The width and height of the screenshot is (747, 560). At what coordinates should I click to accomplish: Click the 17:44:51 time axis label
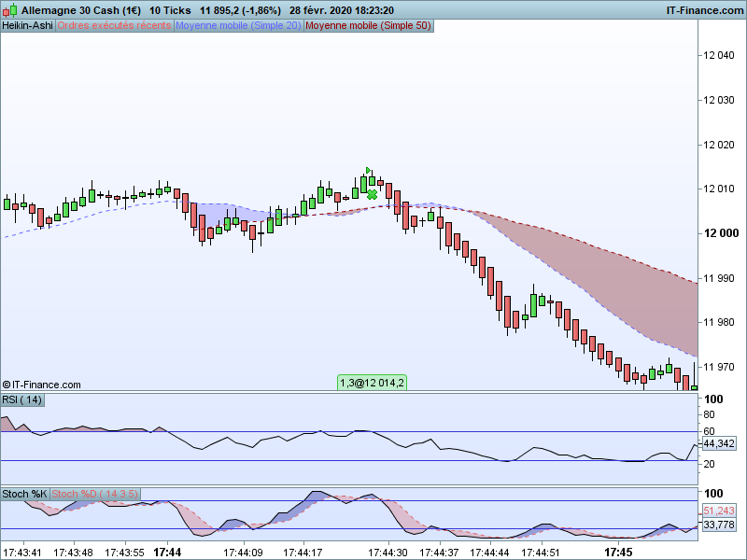pyautogui.click(x=541, y=553)
